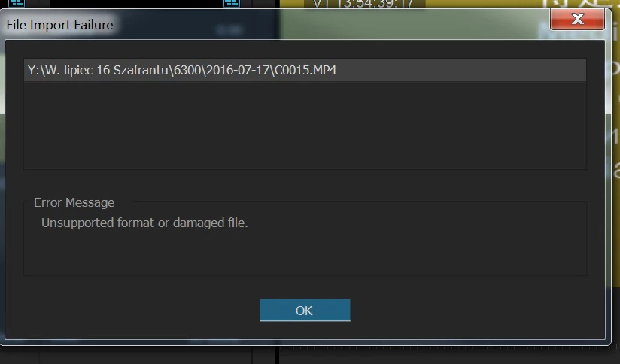Click the panel icon above dialog center

231,3
